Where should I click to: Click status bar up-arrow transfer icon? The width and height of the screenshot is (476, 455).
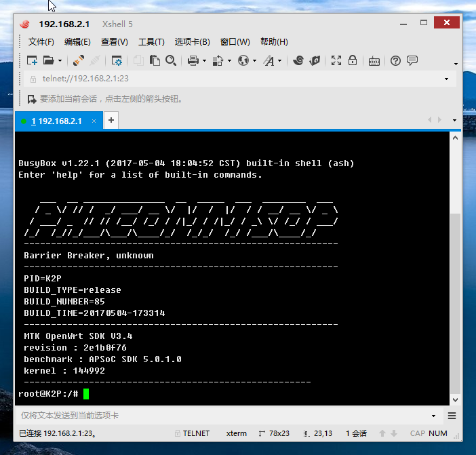click(x=382, y=433)
